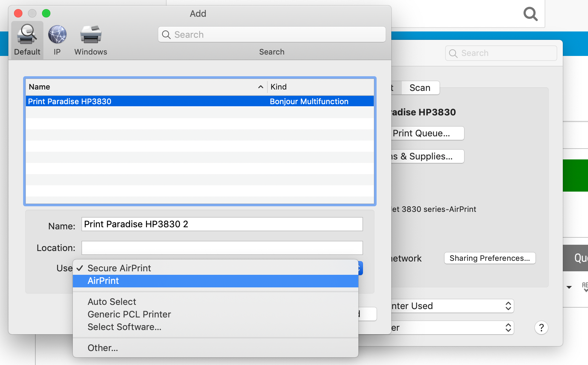Viewport: 588px width, 365px height.
Task: Switch to the Scan tab
Action: click(x=420, y=88)
